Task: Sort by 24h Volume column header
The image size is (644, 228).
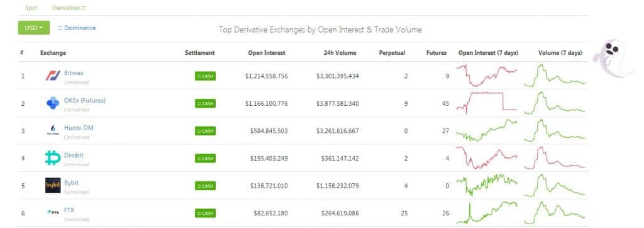Action: (340, 53)
